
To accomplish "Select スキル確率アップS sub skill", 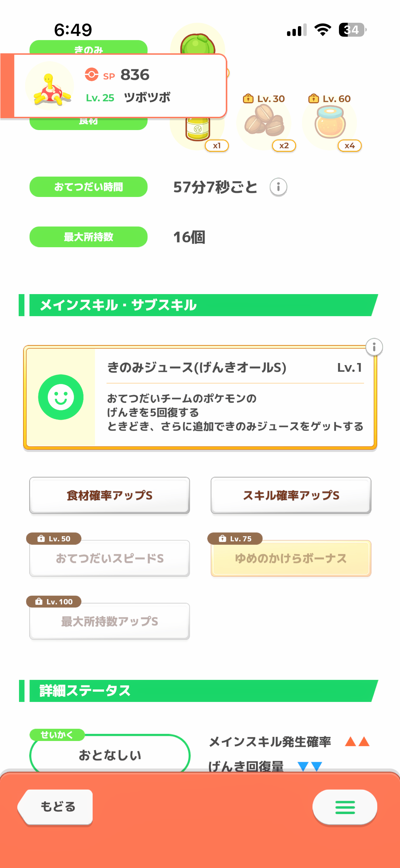I will click(291, 495).
